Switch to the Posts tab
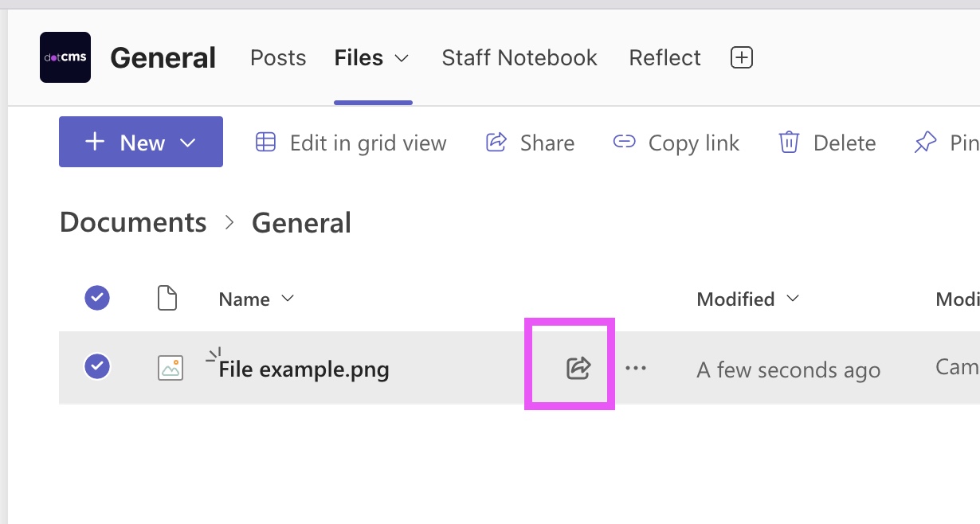 pos(278,57)
